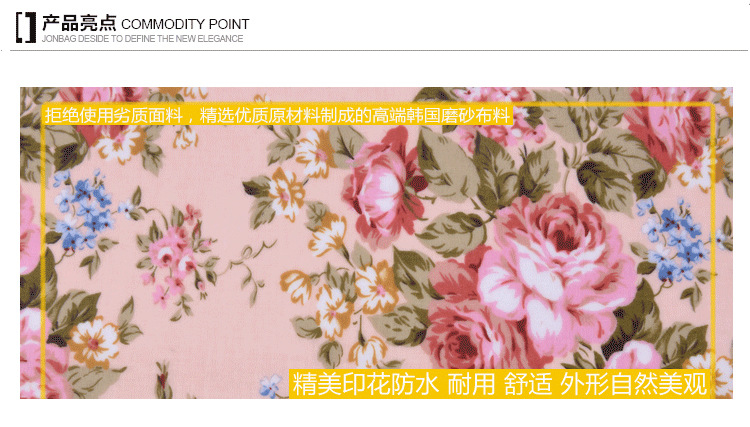The image size is (750, 427).
Task: Click the large pink rose bloom
Action: pyautogui.click(x=550, y=273)
